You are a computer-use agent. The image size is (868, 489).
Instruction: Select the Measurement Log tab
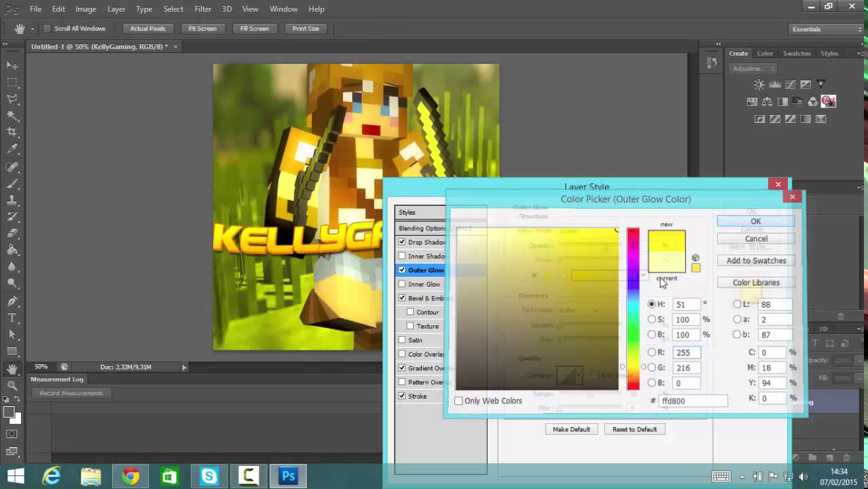pos(57,380)
